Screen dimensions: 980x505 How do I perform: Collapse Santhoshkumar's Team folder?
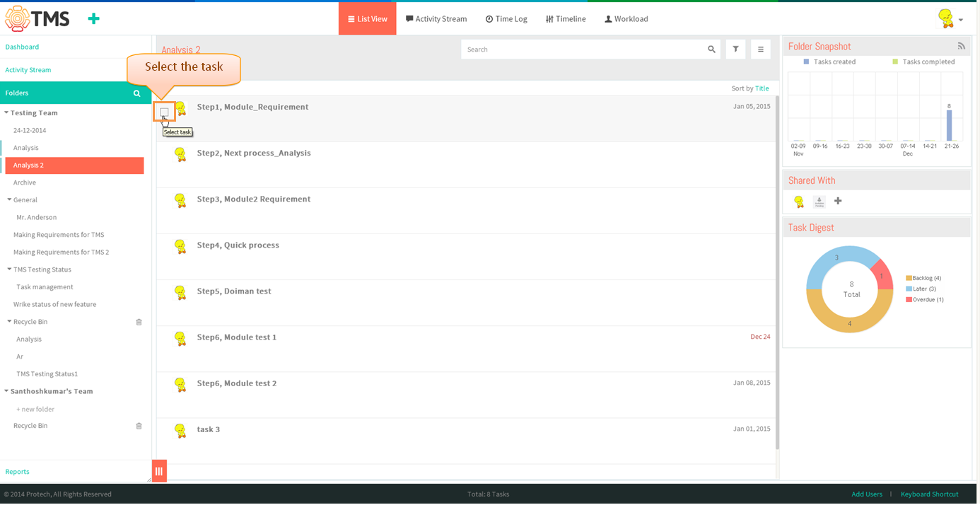coord(6,390)
